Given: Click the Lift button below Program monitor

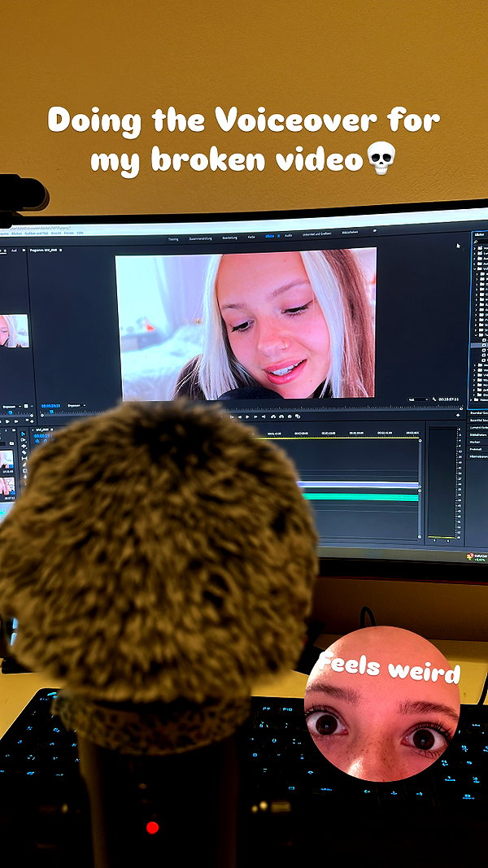Looking at the screenshot, I should [x=272, y=417].
